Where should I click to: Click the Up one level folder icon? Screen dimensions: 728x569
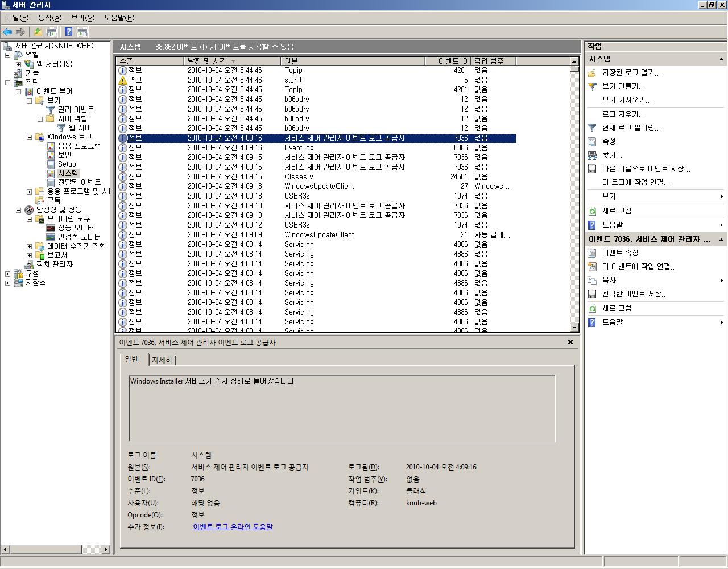[38, 32]
